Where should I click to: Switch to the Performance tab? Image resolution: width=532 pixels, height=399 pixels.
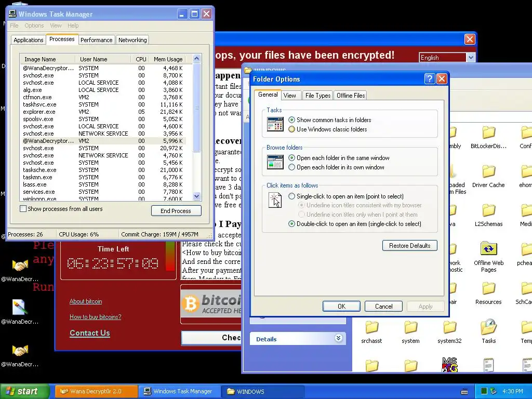click(x=96, y=40)
